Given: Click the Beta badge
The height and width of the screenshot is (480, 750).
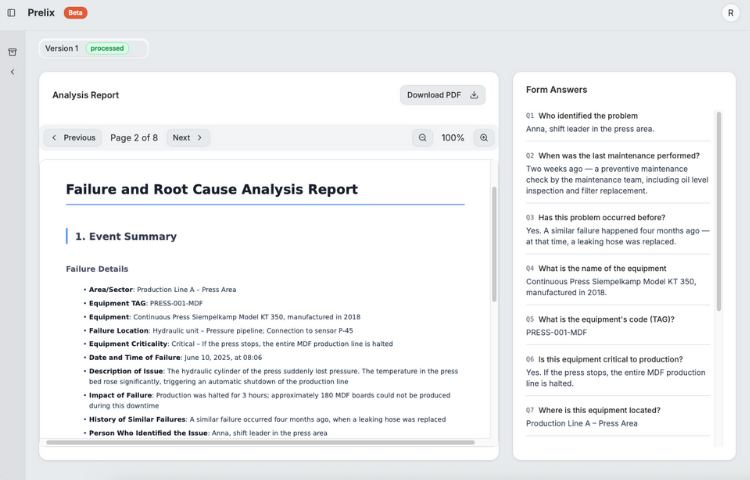Looking at the screenshot, I should 76,13.
